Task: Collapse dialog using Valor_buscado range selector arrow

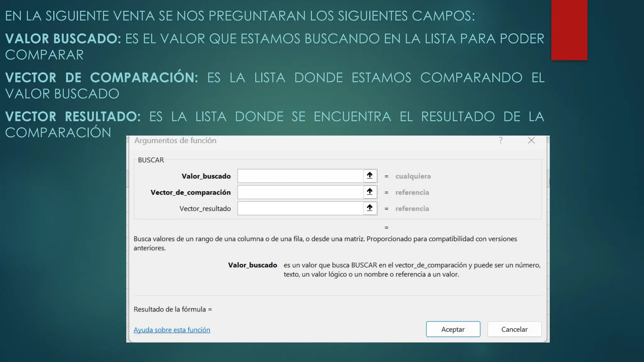Action: pyautogui.click(x=370, y=176)
